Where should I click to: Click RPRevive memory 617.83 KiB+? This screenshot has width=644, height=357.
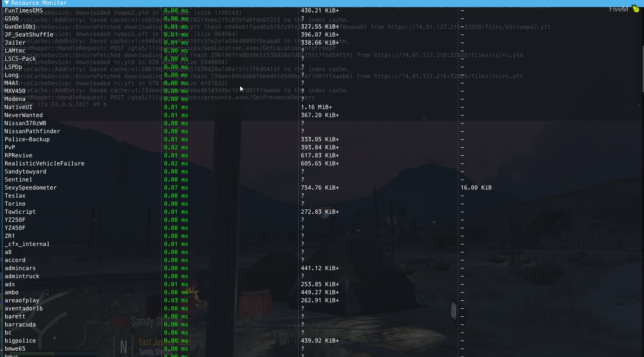320,155
